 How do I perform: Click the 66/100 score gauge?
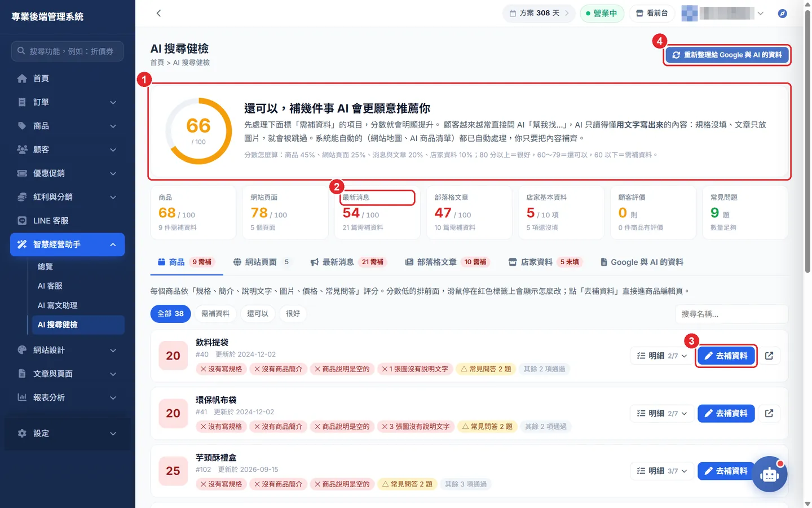198,131
